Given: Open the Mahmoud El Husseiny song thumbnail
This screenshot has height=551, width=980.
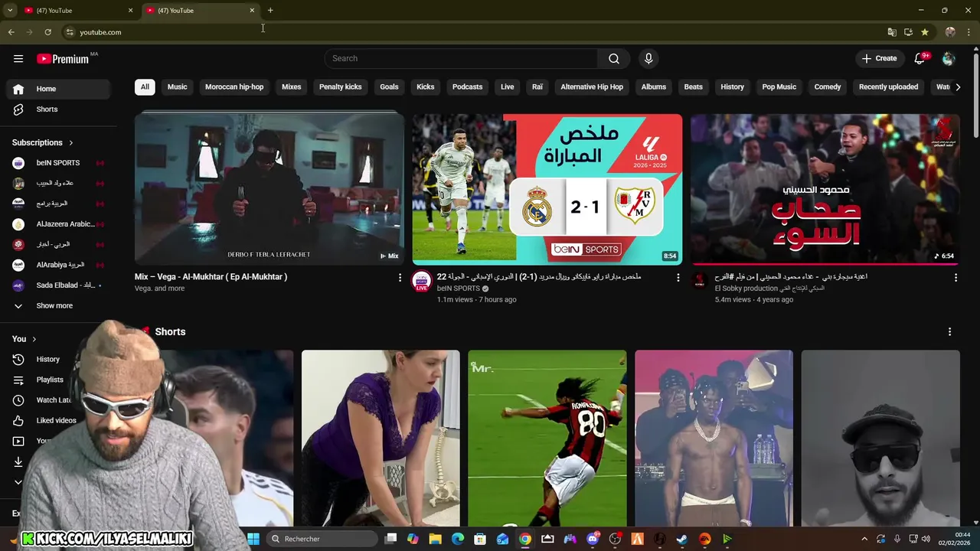Looking at the screenshot, I should (825, 189).
